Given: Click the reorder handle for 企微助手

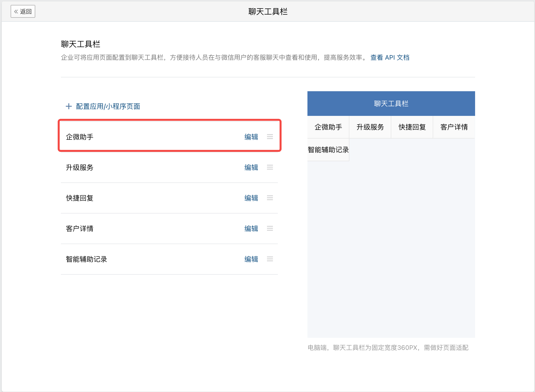Looking at the screenshot, I should [270, 137].
